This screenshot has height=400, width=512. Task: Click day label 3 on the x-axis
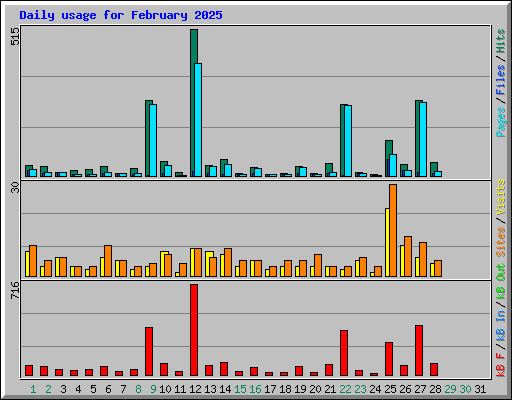click(x=63, y=389)
